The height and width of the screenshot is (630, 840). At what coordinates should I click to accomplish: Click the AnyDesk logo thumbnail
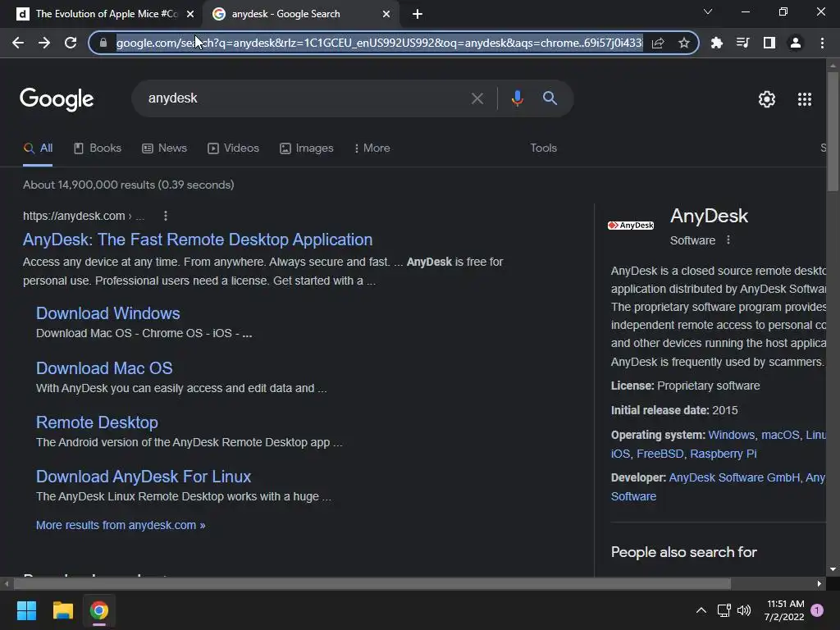[x=631, y=225]
